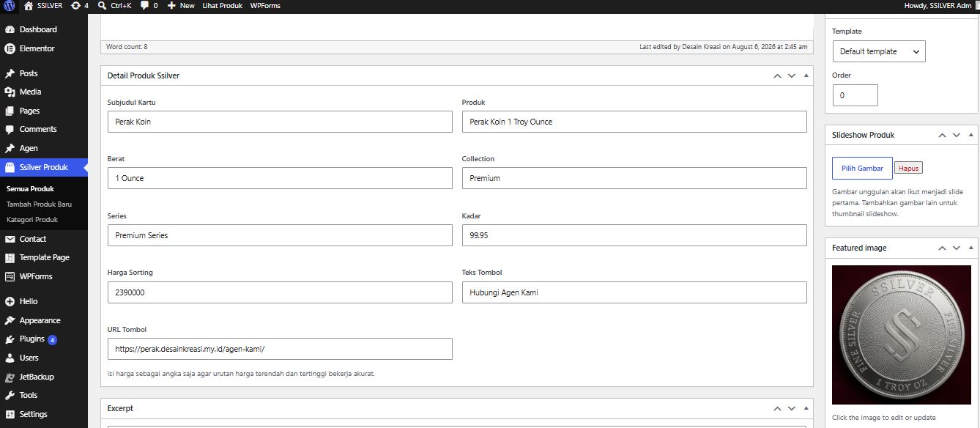This screenshot has height=428, width=980.
Task: Open the Template dropdown showing Default template
Action: point(879,51)
